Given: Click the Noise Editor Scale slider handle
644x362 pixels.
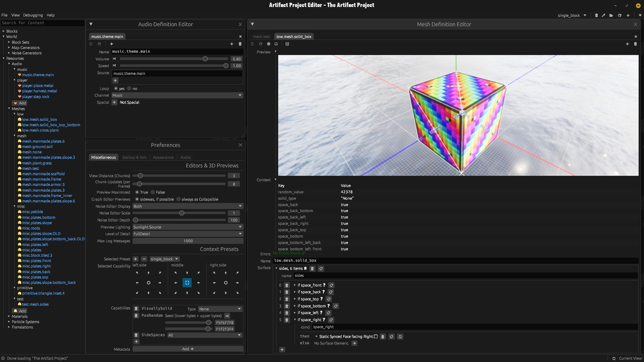Looking at the screenshot, I should [182, 213].
